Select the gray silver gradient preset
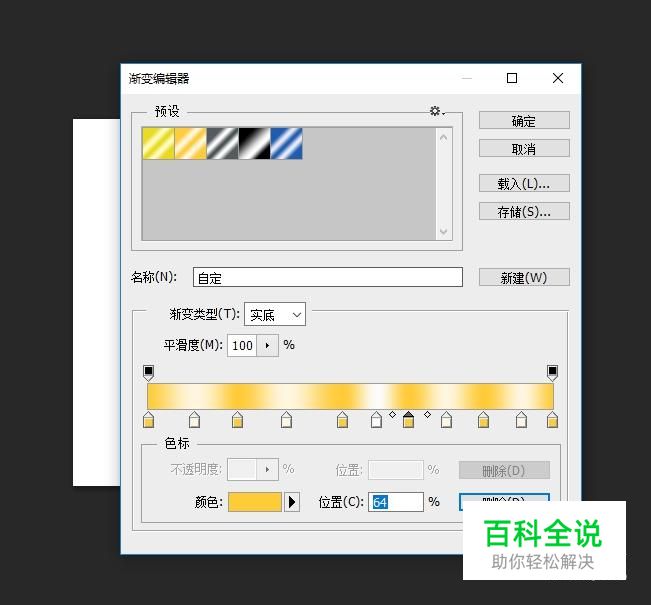The height and width of the screenshot is (605, 651). pos(223,143)
